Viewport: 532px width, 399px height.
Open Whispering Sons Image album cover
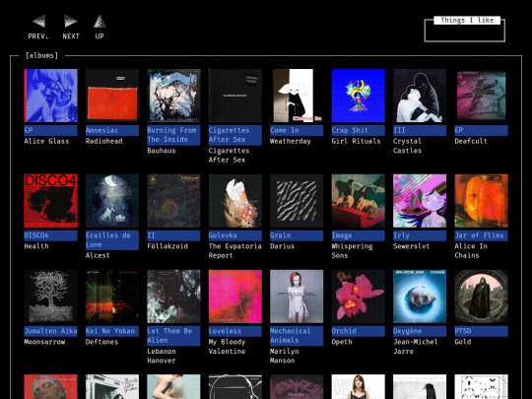(x=359, y=201)
